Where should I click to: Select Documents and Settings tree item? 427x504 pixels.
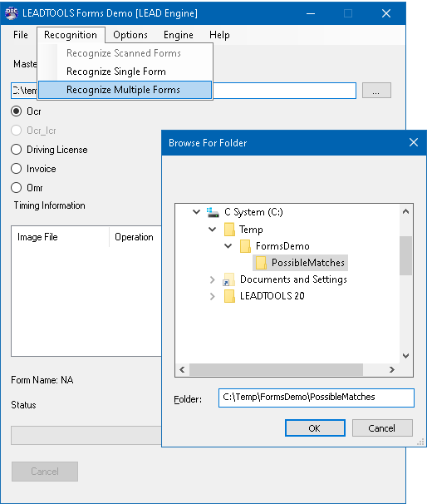293,279
